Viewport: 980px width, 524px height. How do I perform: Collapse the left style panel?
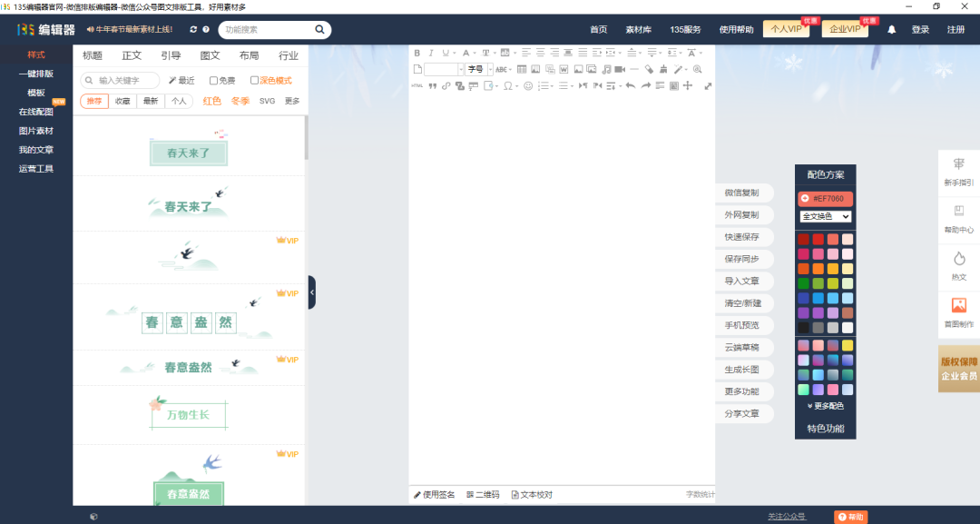click(x=312, y=292)
